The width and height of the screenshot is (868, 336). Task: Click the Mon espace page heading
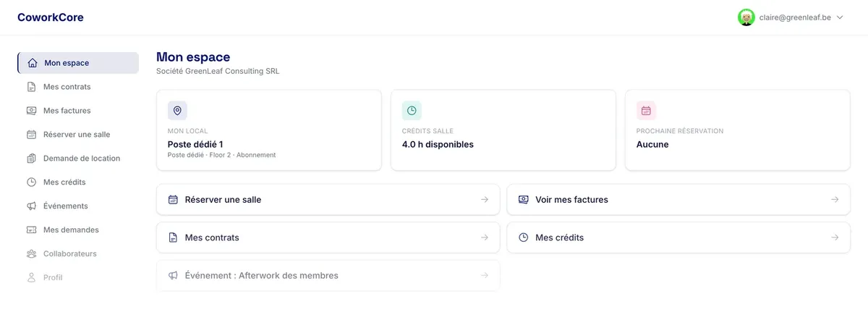tap(193, 57)
